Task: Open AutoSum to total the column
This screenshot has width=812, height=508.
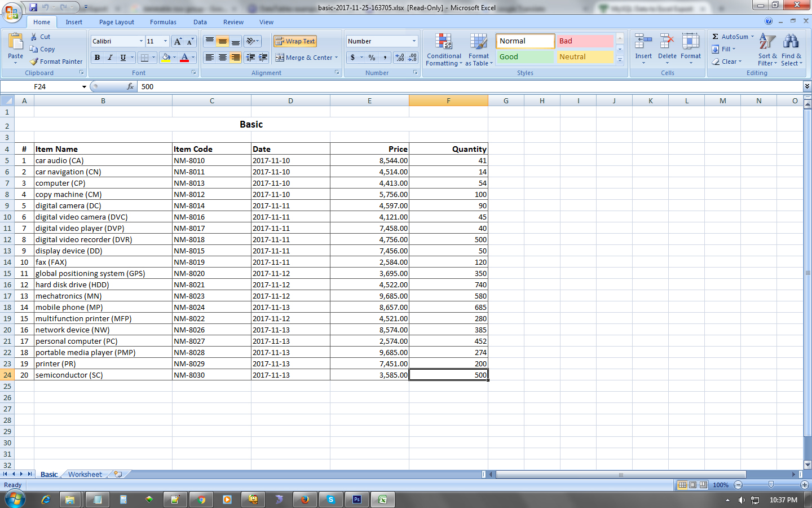Action: click(x=732, y=36)
